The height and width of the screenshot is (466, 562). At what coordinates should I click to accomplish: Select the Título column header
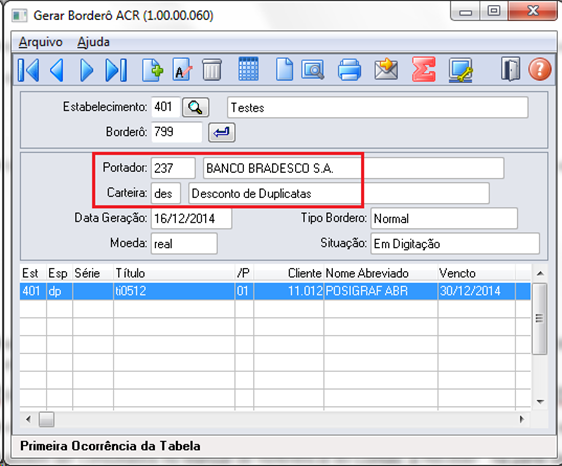174,273
